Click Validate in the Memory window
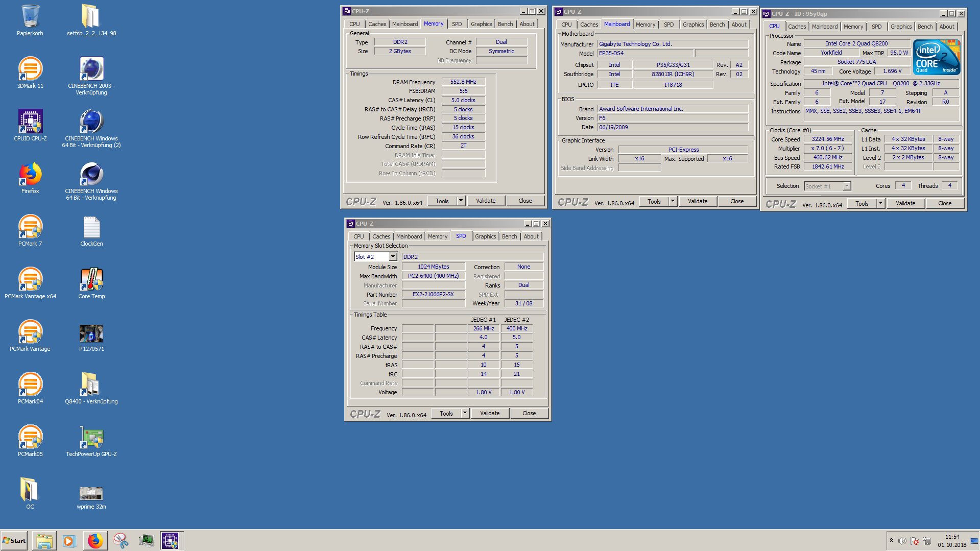The height and width of the screenshot is (551, 980). coord(486,201)
